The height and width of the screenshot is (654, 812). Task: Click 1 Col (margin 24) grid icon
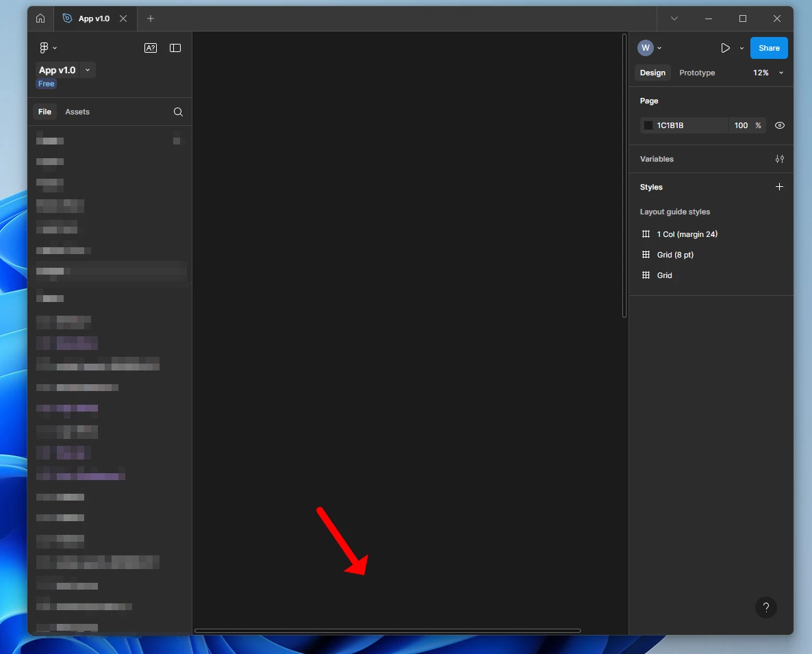(646, 234)
